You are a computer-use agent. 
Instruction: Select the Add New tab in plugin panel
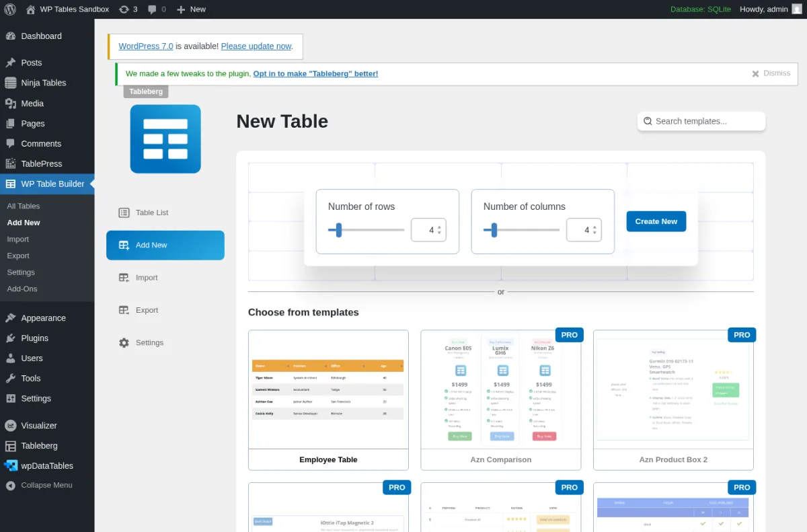165,245
